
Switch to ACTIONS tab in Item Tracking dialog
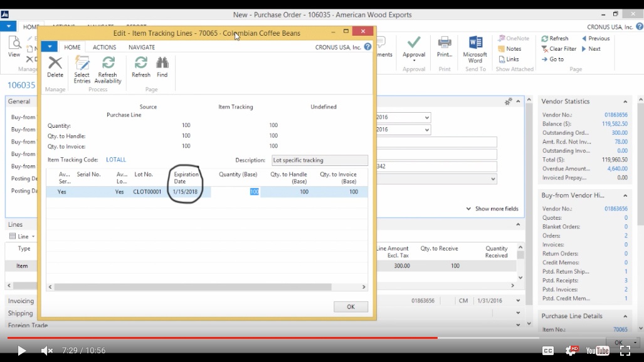pos(104,47)
